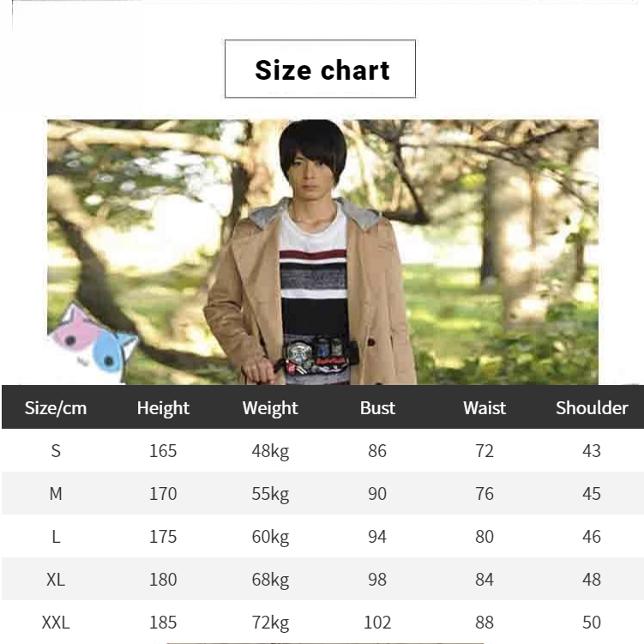Select the Weight column header
This screenshot has height=644, width=644.
[x=270, y=407]
